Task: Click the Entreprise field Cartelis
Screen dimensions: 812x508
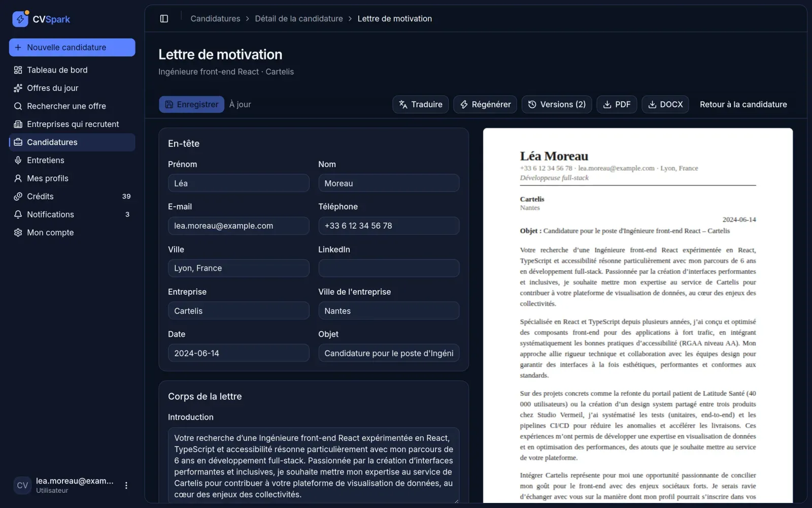Action: (239, 310)
